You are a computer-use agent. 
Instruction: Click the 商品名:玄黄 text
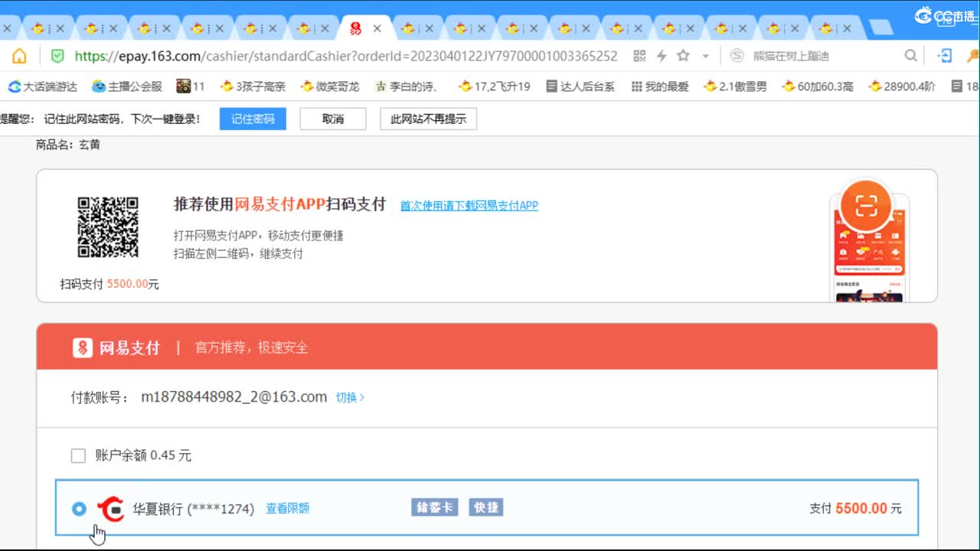[68, 145]
